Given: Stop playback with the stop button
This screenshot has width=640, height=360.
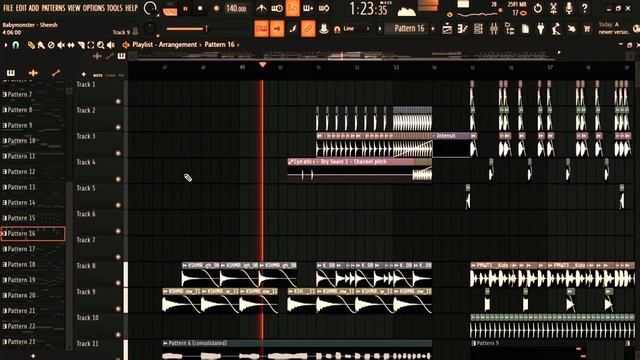Looking at the screenshot, I should click(x=200, y=9).
